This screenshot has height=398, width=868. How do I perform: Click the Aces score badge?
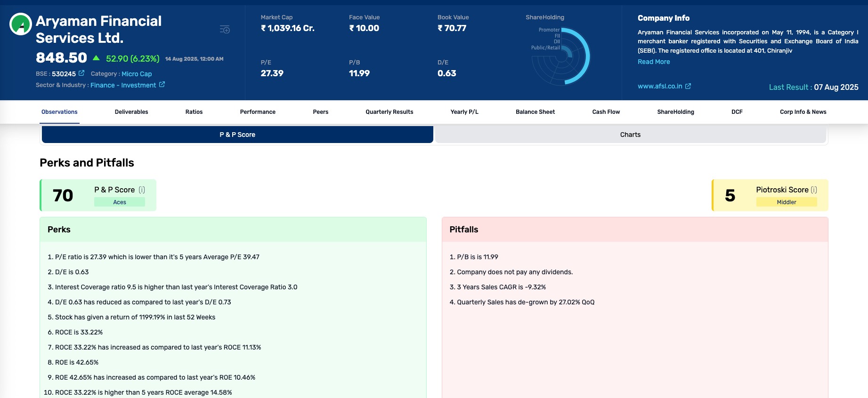(120, 202)
